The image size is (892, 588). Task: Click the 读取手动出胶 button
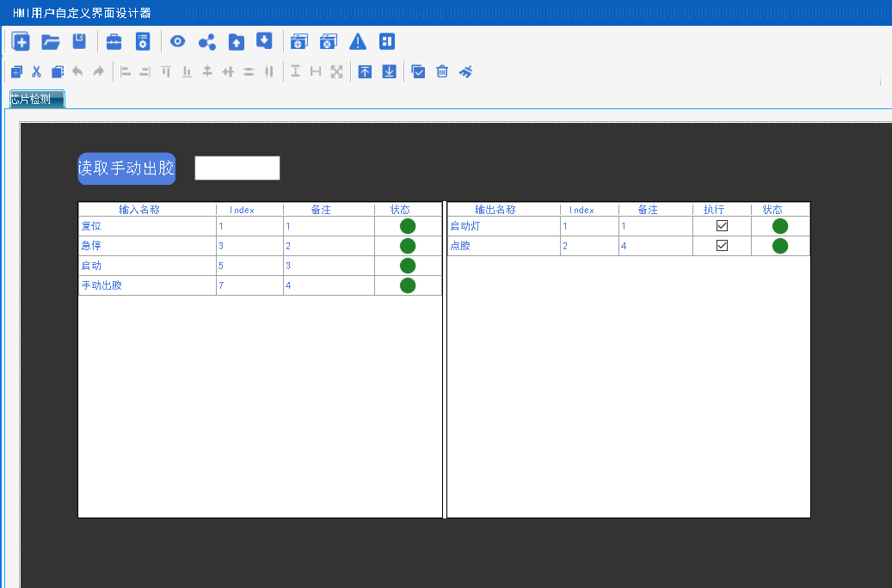point(126,168)
